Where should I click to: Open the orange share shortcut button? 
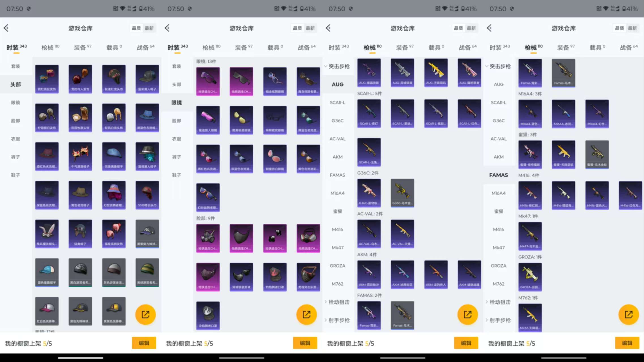pos(145,314)
